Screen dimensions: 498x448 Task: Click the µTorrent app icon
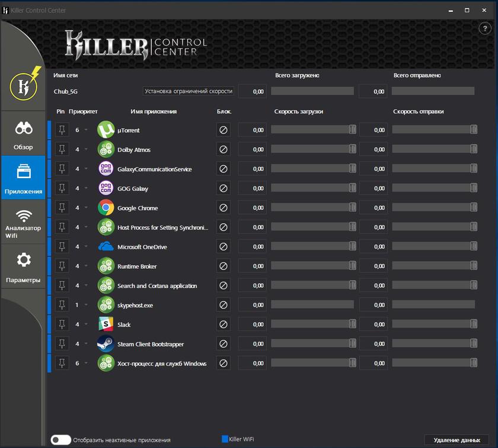106,130
